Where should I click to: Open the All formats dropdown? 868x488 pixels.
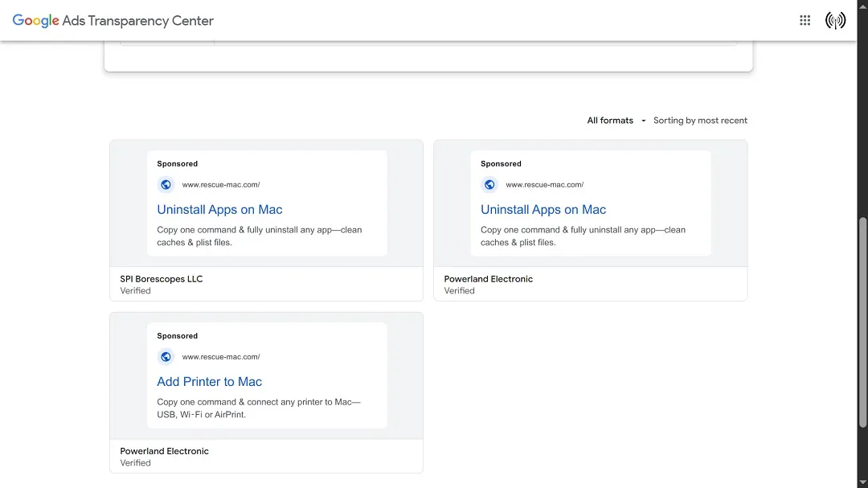pos(616,121)
